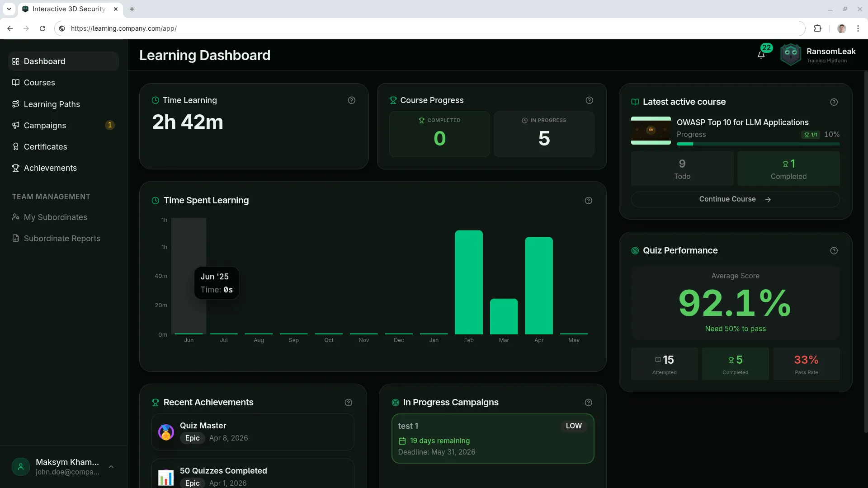Open Chrome three-dot menu

click(858, 28)
